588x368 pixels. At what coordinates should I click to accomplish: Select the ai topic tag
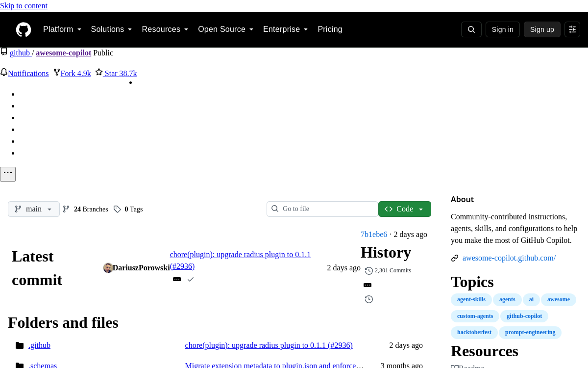pos(531,299)
